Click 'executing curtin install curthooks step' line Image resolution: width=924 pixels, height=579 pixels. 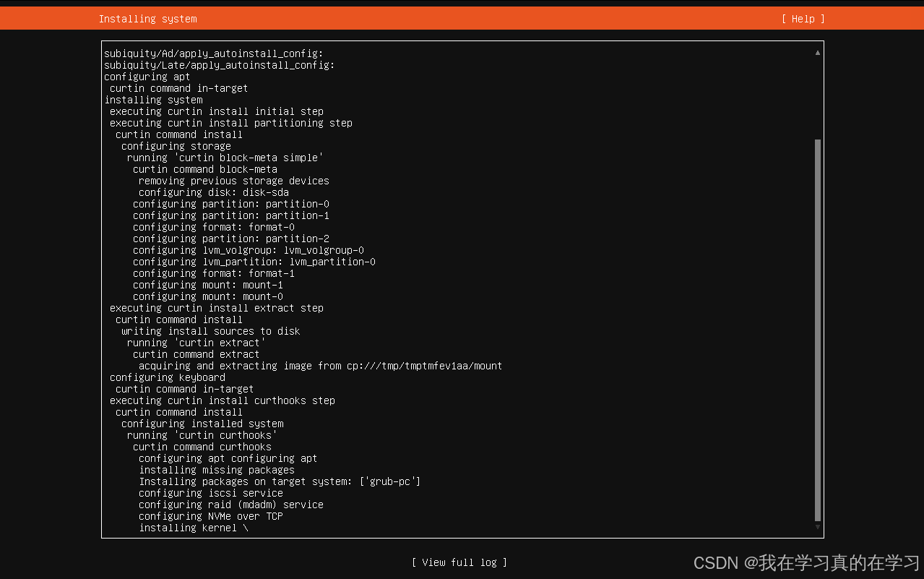pos(223,400)
